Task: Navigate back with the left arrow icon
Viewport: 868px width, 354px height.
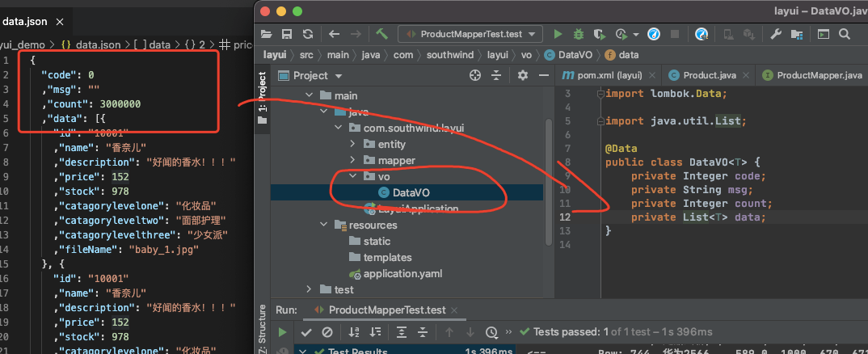Action: tap(334, 34)
